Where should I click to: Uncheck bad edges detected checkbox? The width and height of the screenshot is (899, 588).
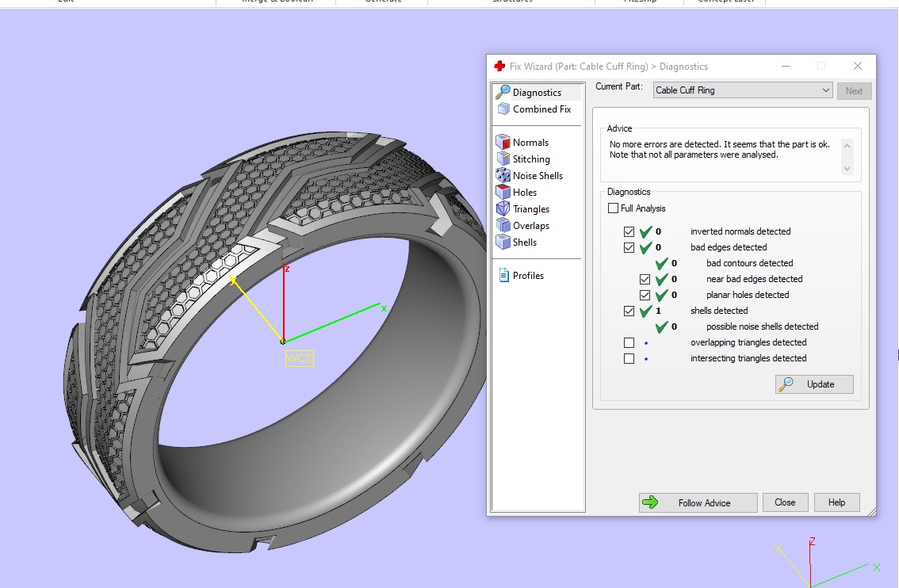tap(629, 247)
